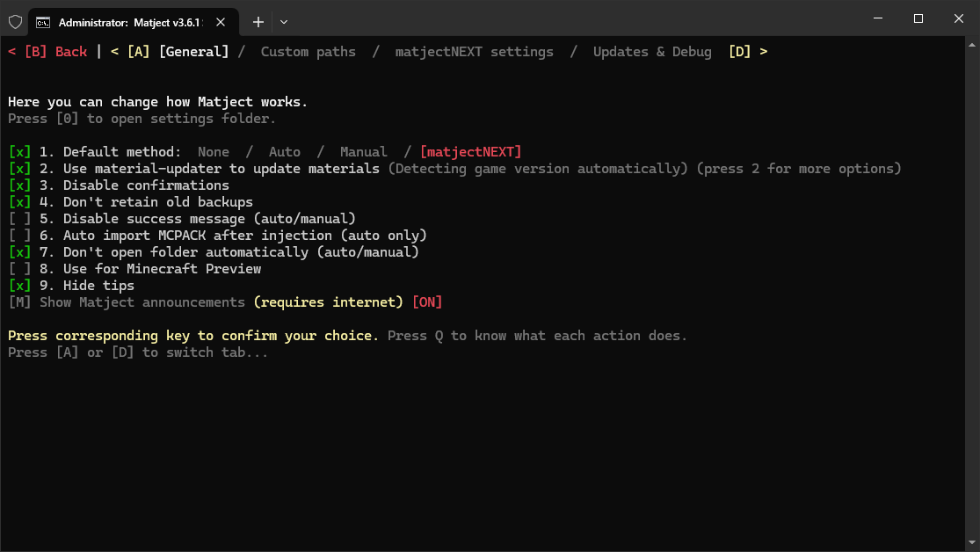Image resolution: width=980 pixels, height=552 pixels.
Task: Expand the new tab profile dropdown arrow
Action: (284, 22)
